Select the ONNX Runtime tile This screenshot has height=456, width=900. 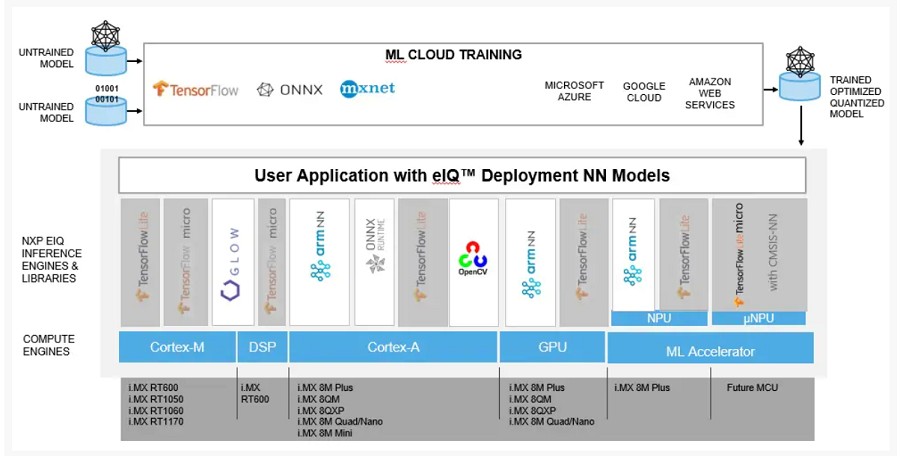point(374,262)
